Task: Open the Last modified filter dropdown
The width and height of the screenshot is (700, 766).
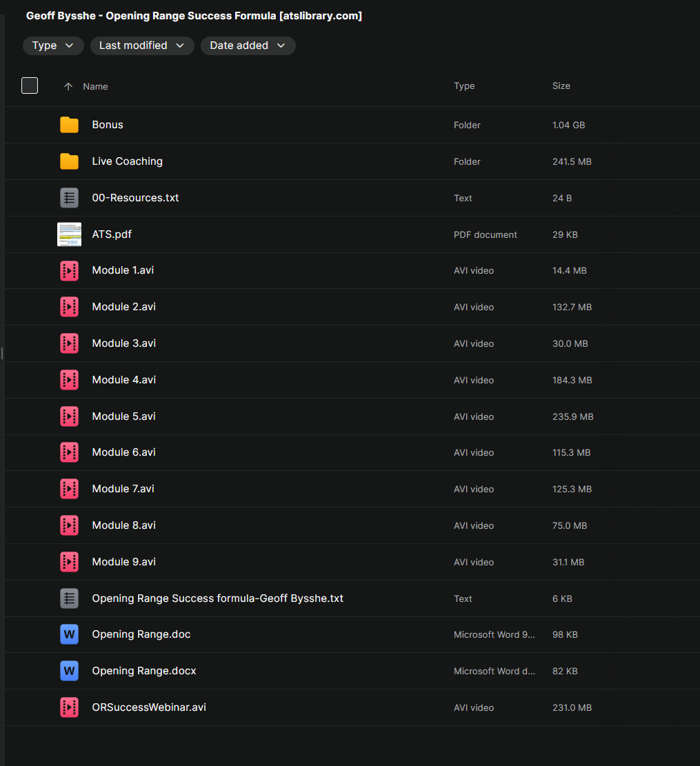Action: (x=141, y=46)
